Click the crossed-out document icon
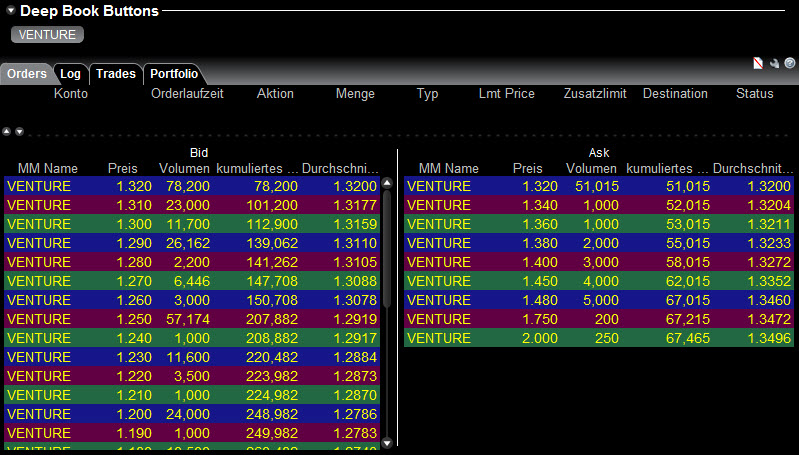The width and height of the screenshot is (799, 455). tap(758, 63)
